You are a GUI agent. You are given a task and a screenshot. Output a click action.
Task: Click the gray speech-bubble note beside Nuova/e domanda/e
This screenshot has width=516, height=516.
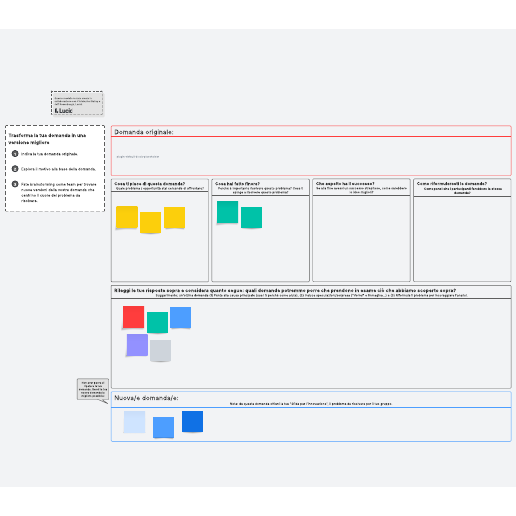[x=93, y=389]
